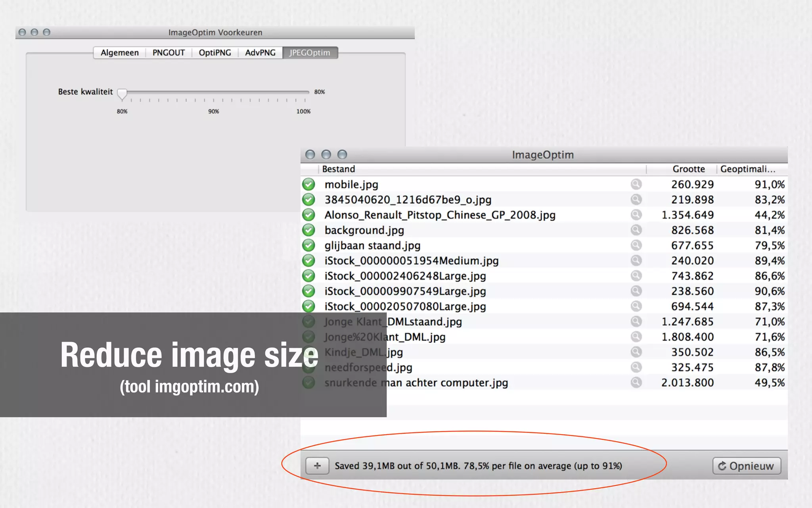Sort by the Geoptimali… column header

[752, 169]
